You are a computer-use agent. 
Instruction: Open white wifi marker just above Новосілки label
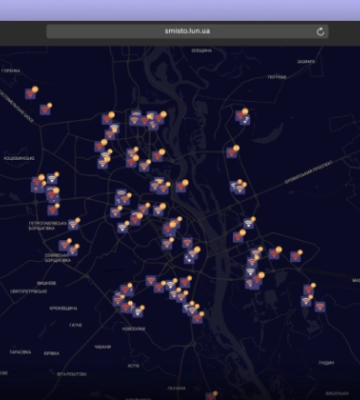[x=137, y=312]
